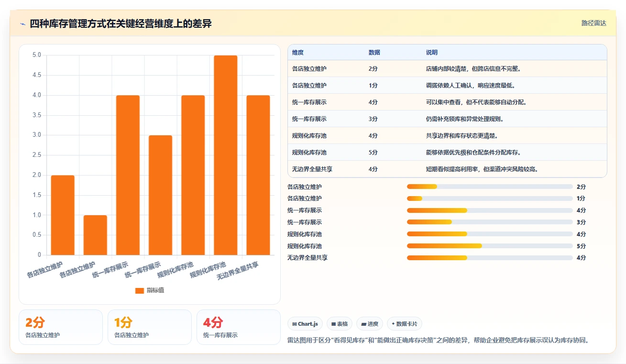
Task: Click the 无边界全量共享 progress bar
Action: (x=490, y=258)
